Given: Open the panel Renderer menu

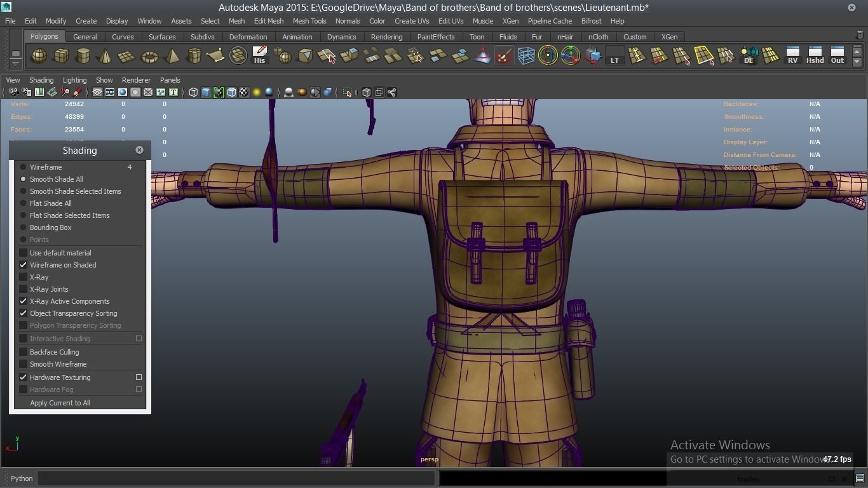Looking at the screenshot, I should pos(136,80).
